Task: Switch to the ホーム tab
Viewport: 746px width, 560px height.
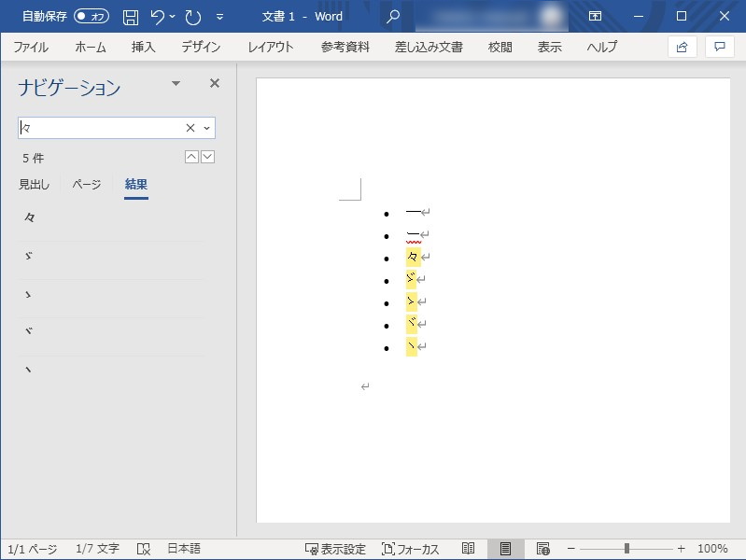Action: coord(91,47)
